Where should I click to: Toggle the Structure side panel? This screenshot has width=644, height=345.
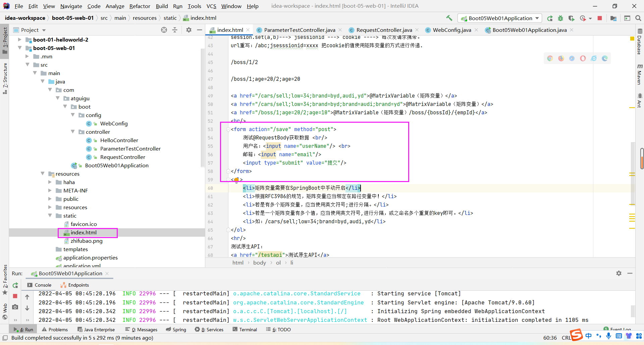pyautogui.click(x=5, y=78)
